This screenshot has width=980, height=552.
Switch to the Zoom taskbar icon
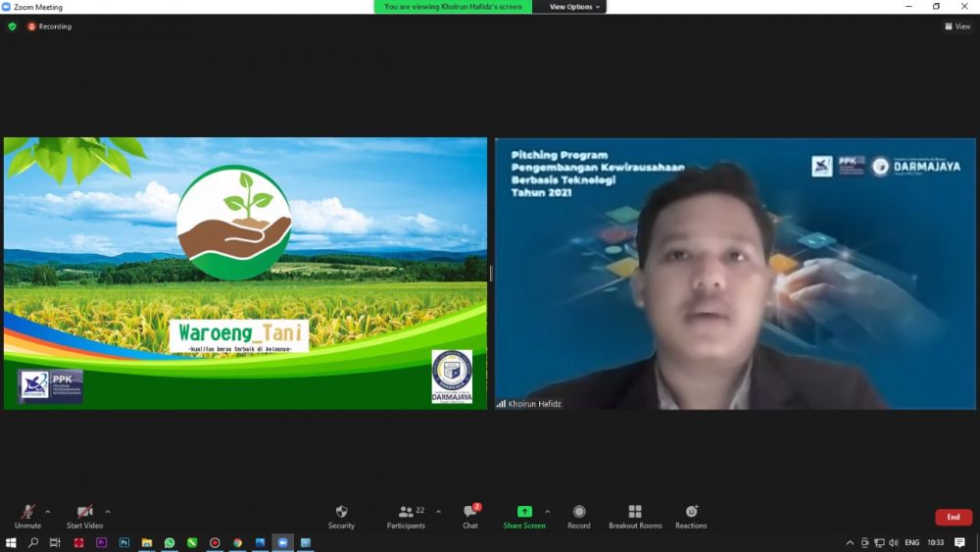282,542
